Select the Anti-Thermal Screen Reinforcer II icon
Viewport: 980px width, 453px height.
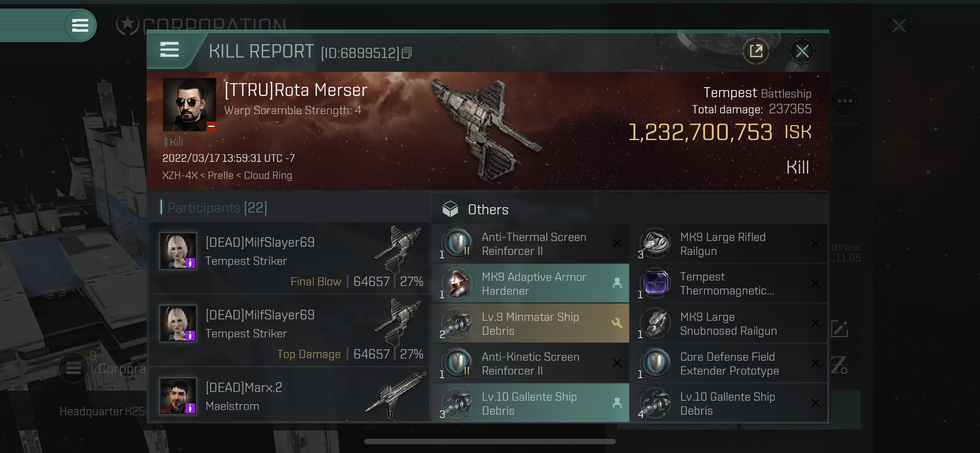[x=458, y=243]
